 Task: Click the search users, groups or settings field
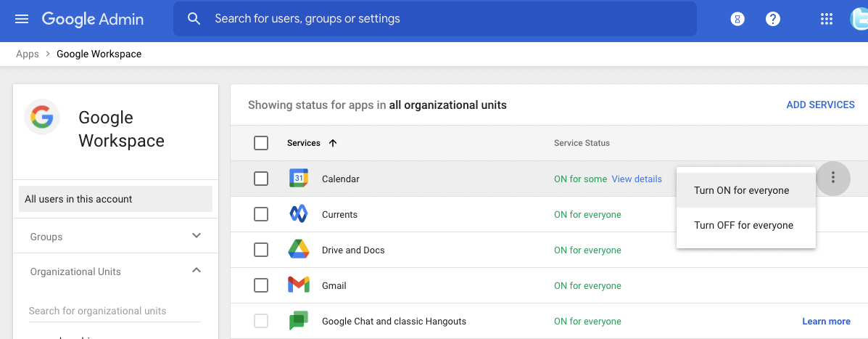click(x=434, y=19)
